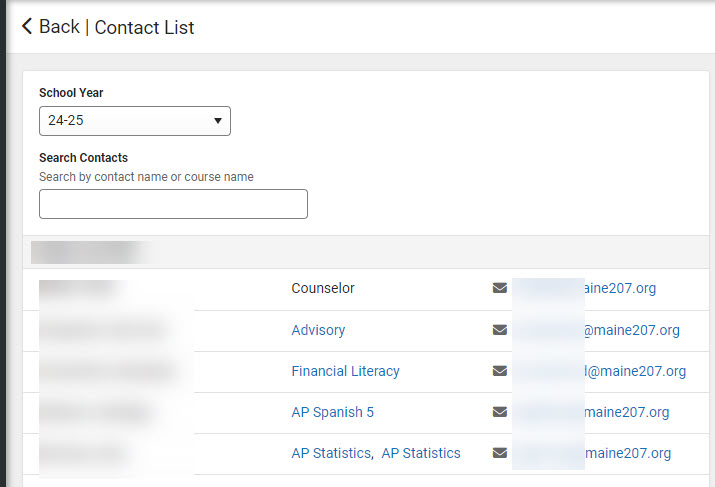Click the AP Spanish 5 teacher's email address
Screen dimensions: 715x487
point(591,412)
